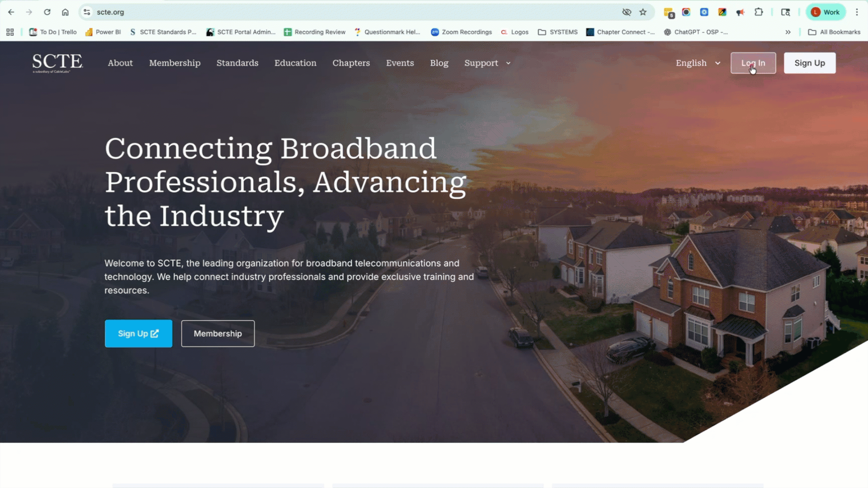This screenshot has height=488, width=868.
Task: Bookmark page with star icon
Action: point(643,12)
